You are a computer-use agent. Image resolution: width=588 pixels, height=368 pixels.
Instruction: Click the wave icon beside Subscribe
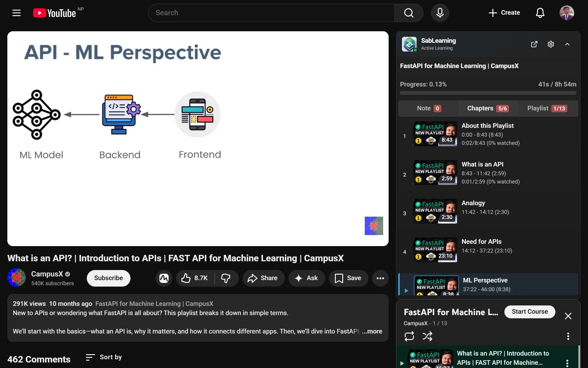tap(164, 278)
